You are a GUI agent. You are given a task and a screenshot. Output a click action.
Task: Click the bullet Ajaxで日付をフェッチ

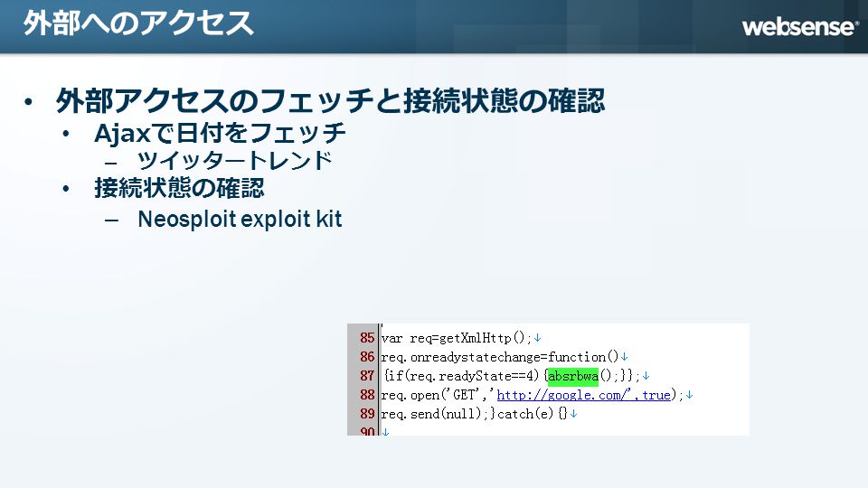tap(220, 134)
